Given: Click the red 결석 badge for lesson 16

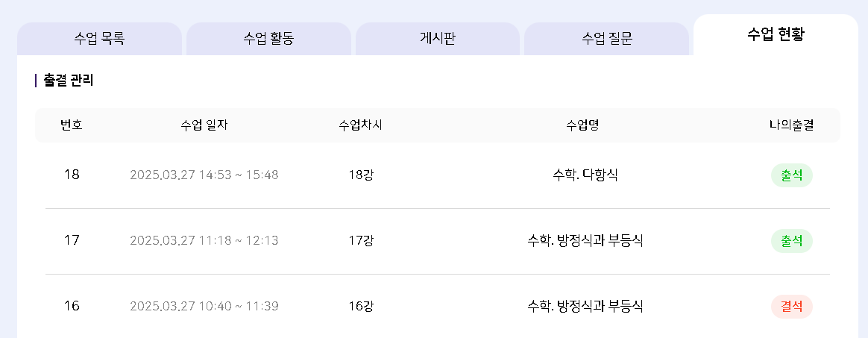Looking at the screenshot, I should pyautogui.click(x=791, y=307).
